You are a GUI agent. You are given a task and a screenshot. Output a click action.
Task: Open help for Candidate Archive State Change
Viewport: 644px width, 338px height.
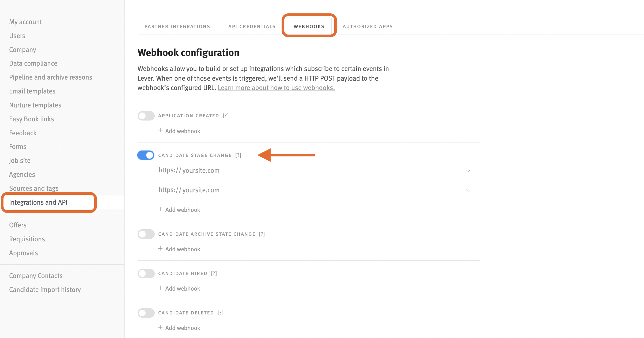coord(262,234)
